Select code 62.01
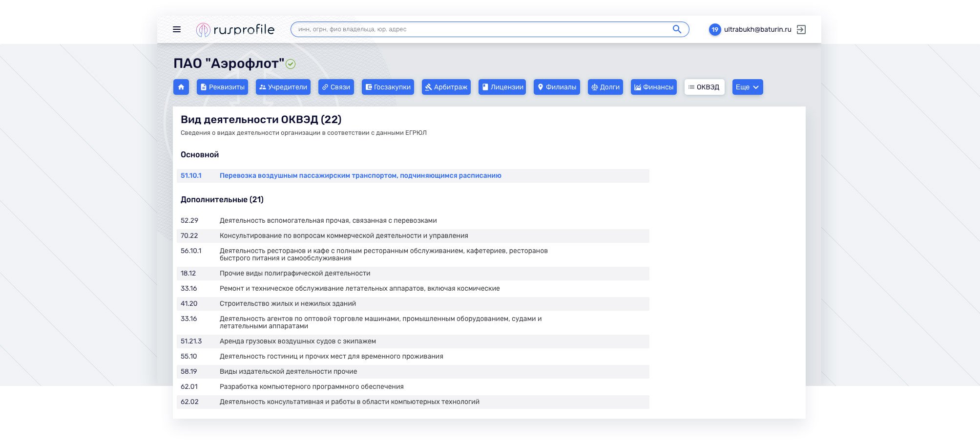The width and height of the screenshot is (980, 448). [189, 386]
